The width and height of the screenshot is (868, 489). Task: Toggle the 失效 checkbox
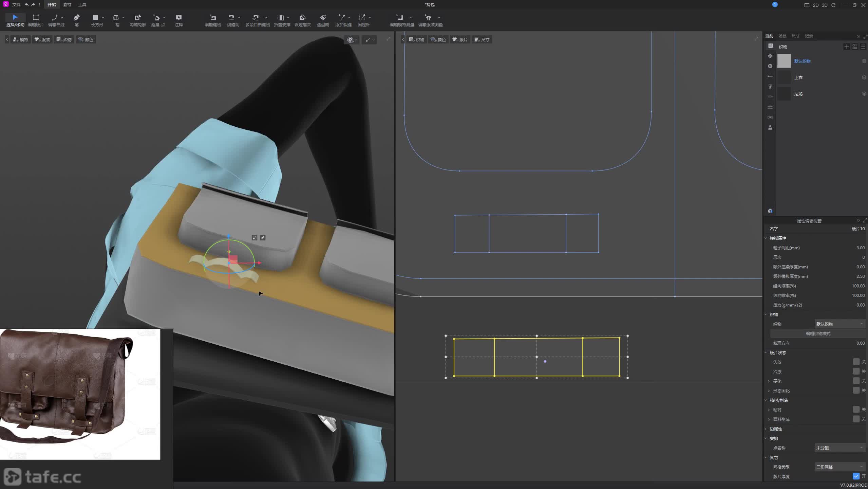[x=856, y=362]
